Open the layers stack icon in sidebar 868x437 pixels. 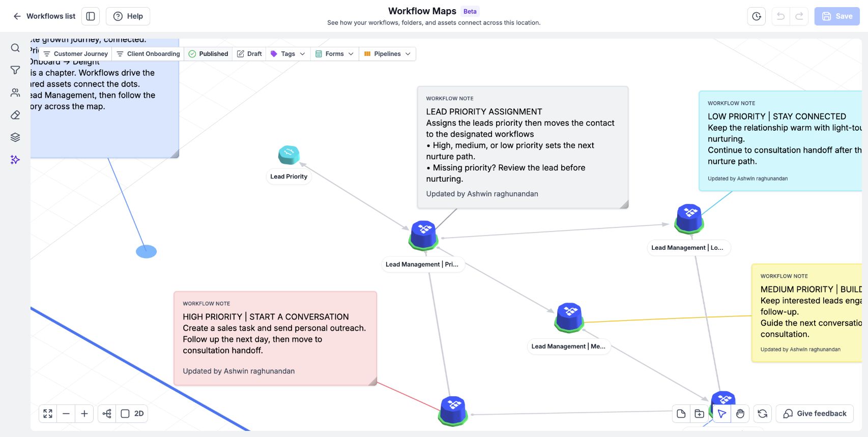[x=15, y=137]
